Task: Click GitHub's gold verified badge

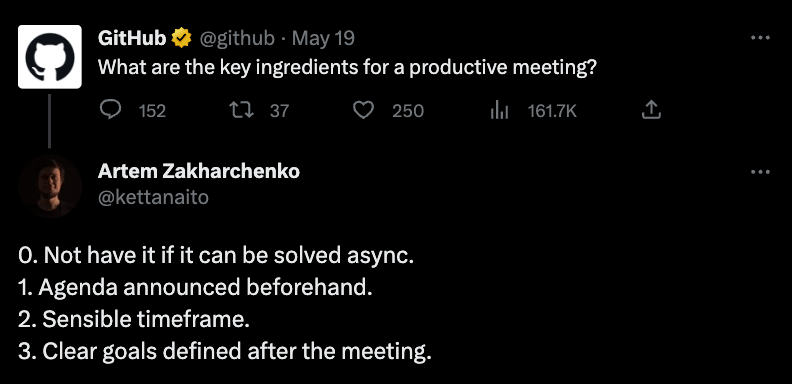Action: coord(182,38)
